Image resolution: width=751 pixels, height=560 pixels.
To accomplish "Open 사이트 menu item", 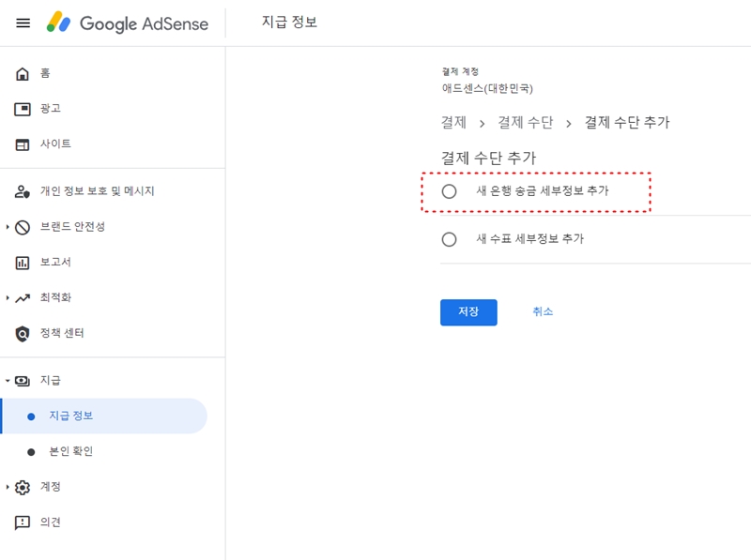I will pyautogui.click(x=55, y=144).
